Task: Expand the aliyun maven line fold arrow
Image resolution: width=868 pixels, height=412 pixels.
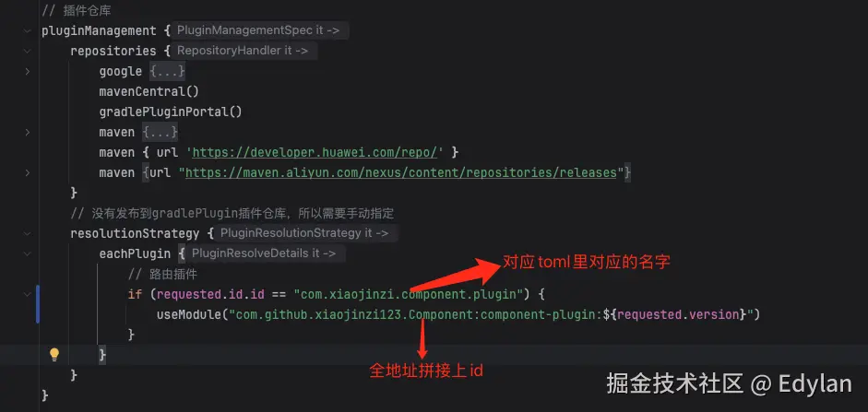Action: pyautogui.click(x=27, y=173)
